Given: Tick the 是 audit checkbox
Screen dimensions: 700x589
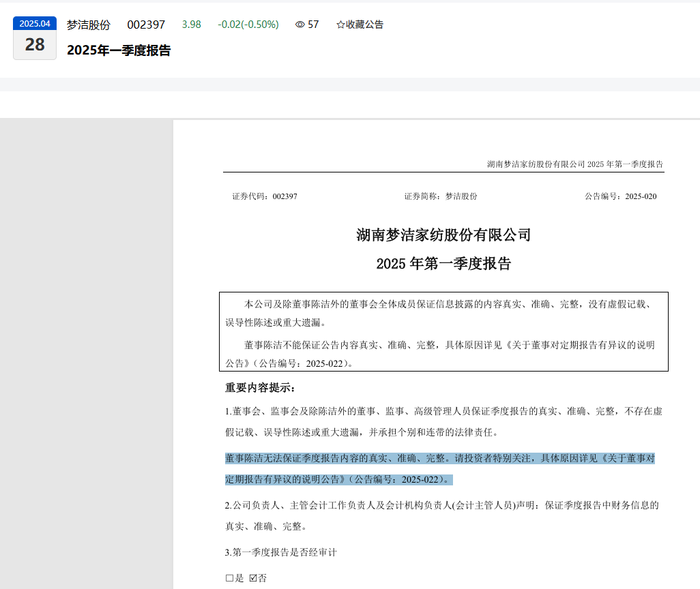Looking at the screenshot, I should (x=229, y=578).
